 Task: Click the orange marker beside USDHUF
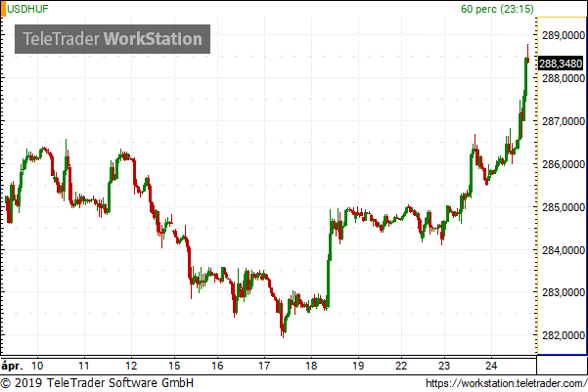click(3, 9)
